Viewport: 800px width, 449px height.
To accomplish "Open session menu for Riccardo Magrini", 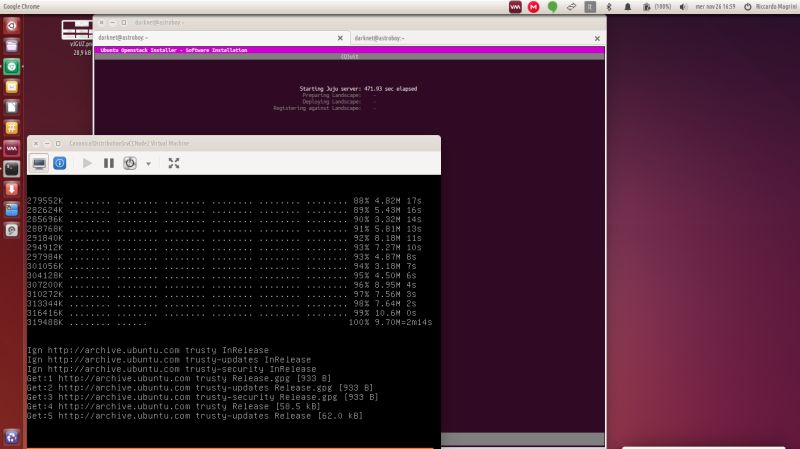I will 770,7.
